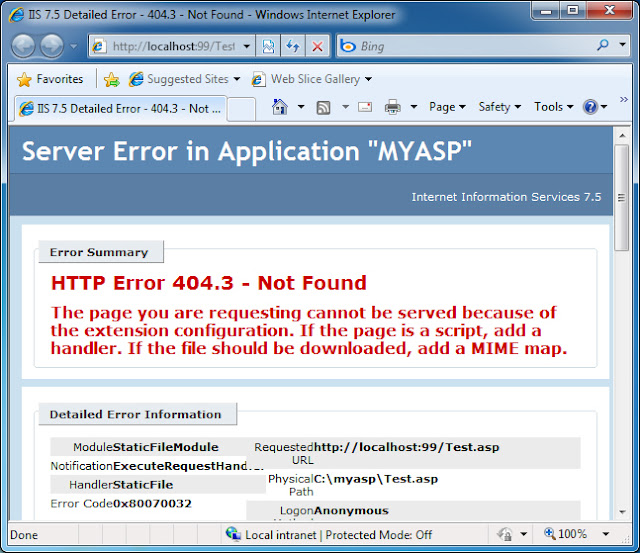Click the Protected Mode: Off status text
Screen dimensions: 640x553
(378, 535)
